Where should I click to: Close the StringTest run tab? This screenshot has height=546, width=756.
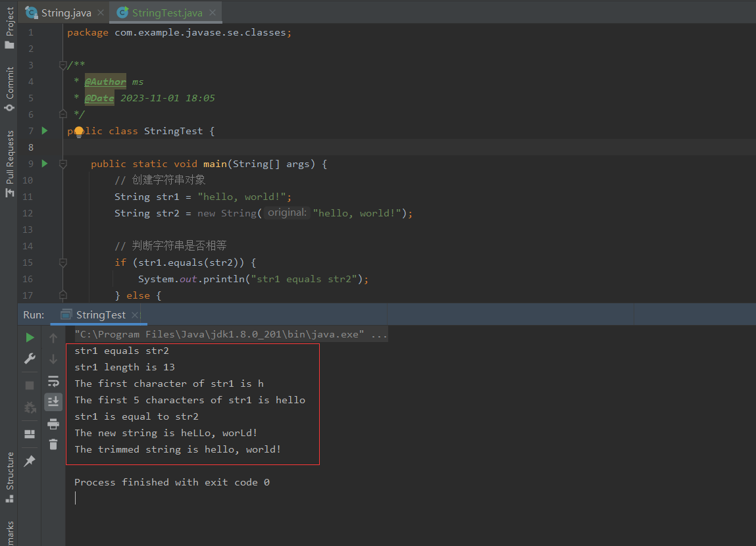pyautogui.click(x=136, y=314)
